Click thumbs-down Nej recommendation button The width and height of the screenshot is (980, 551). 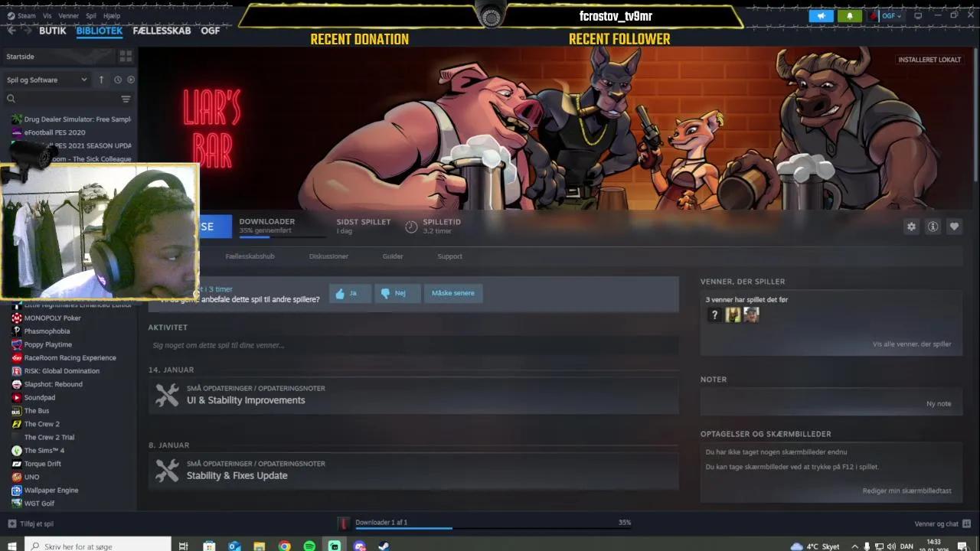click(x=397, y=293)
